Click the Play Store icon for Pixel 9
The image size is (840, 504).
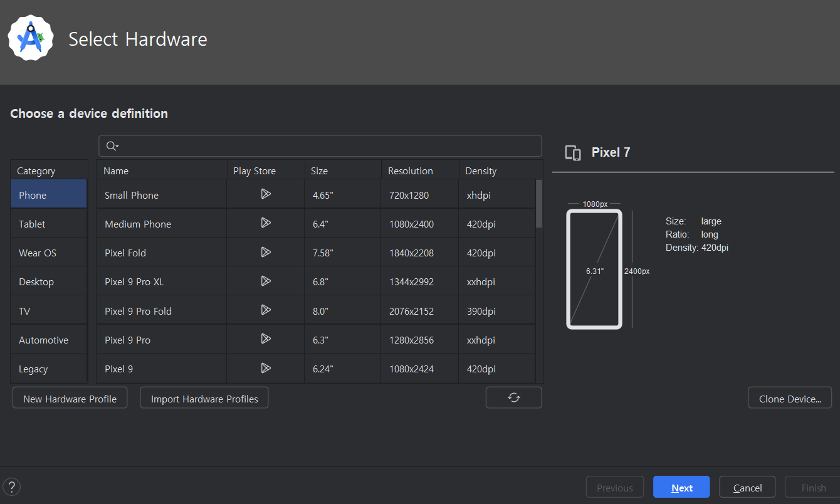point(266,368)
